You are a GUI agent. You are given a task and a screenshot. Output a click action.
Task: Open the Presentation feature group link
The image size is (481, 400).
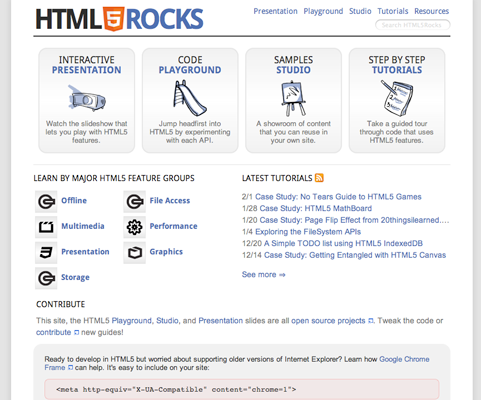[x=85, y=252]
